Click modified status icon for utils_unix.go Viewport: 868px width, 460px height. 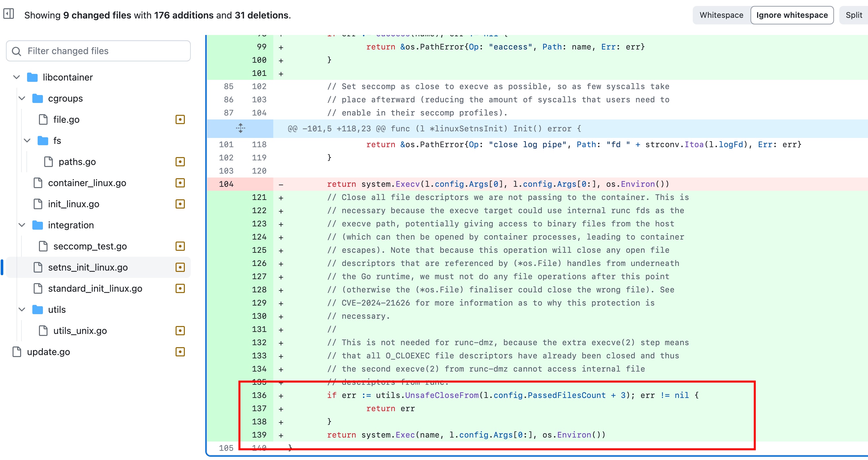pos(180,331)
